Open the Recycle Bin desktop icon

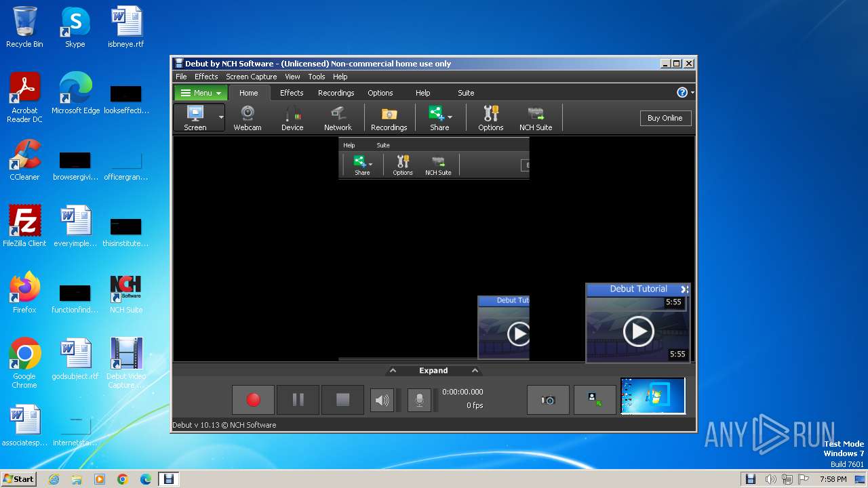coord(24,28)
